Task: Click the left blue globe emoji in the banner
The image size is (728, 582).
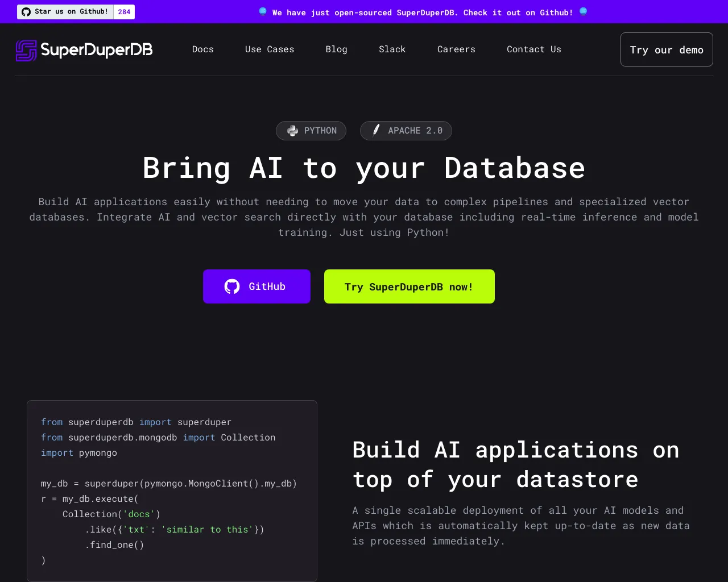Action: [262, 12]
